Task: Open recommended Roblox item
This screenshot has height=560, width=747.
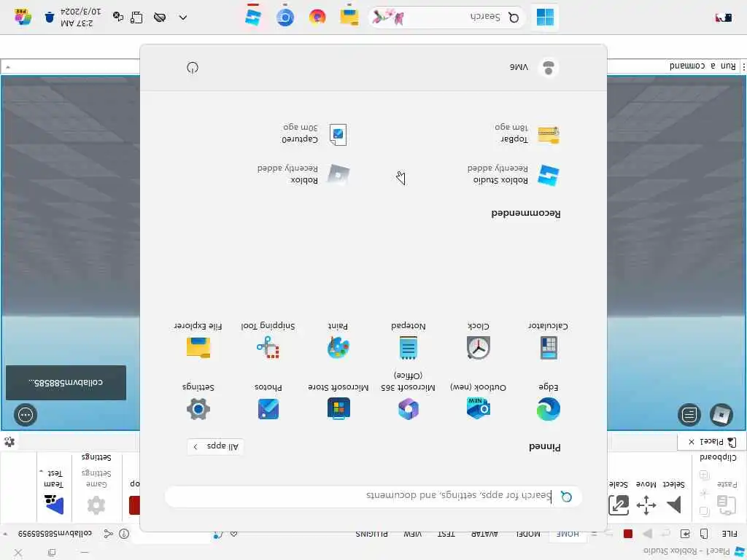Action: [x=303, y=174]
